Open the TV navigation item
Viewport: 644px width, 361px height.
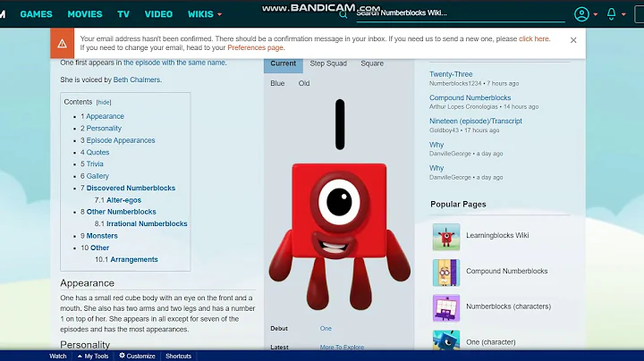[123, 14]
